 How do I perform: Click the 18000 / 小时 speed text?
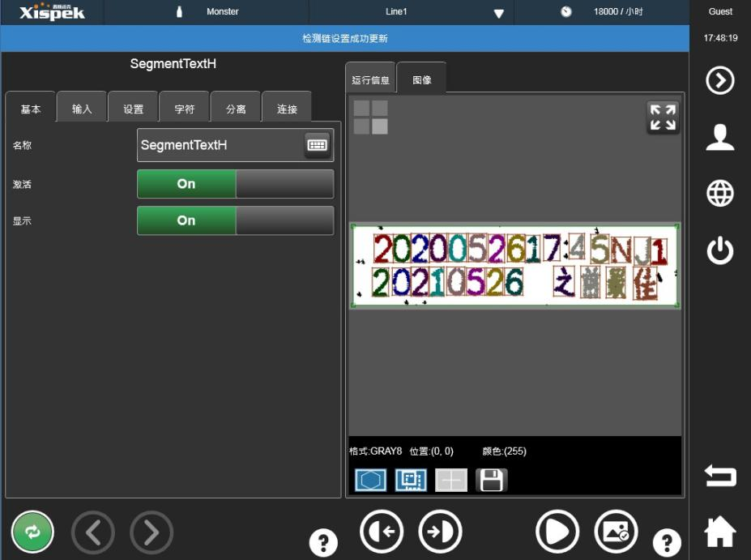[618, 11]
